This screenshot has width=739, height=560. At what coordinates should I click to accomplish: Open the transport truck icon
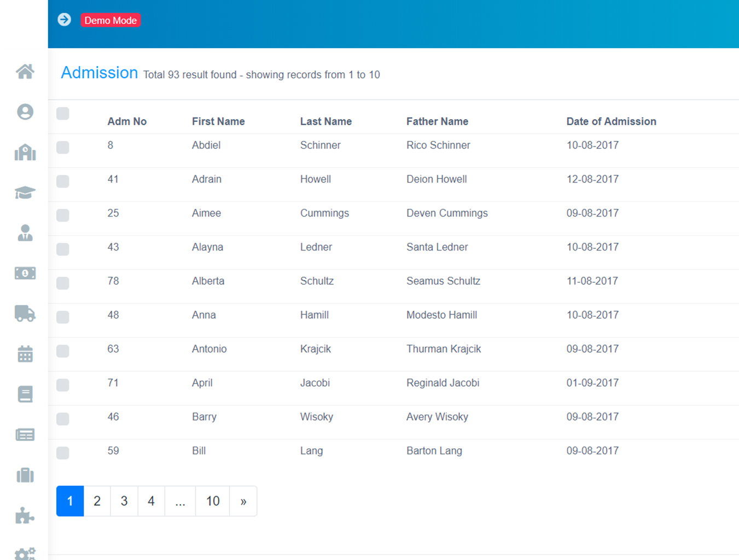[25, 314]
